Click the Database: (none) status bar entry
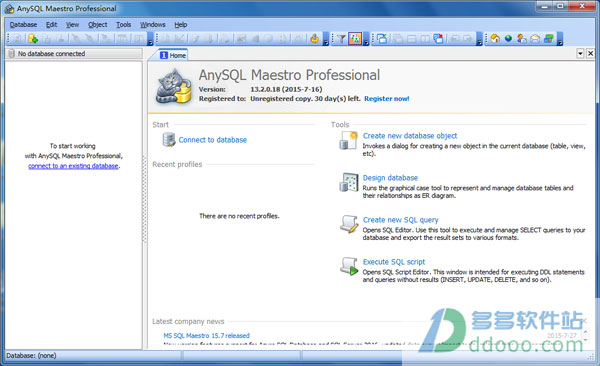This screenshot has width=600, height=366. (x=31, y=356)
